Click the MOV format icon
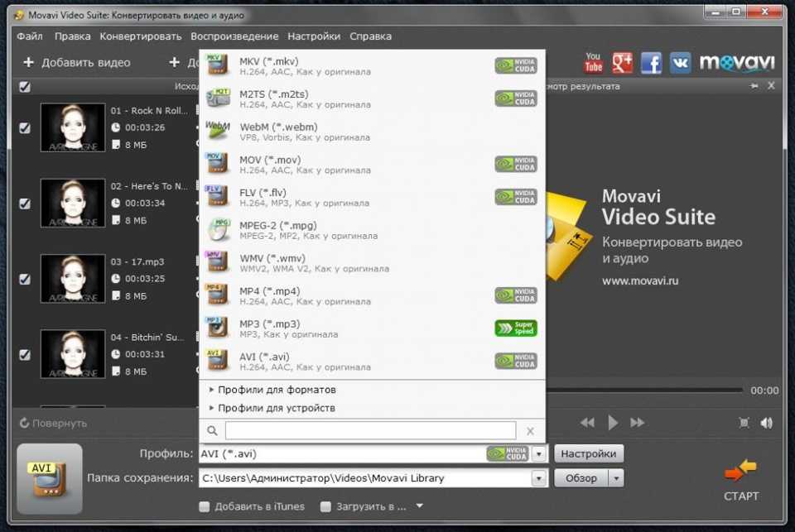 pos(218,164)
